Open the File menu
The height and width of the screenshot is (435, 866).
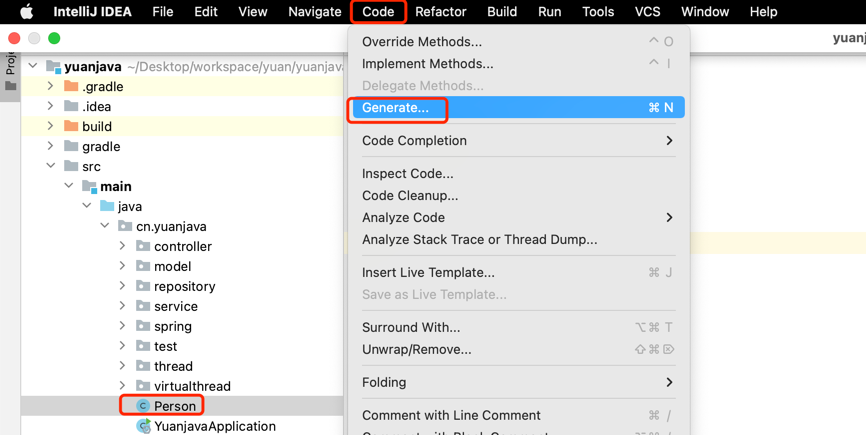point(163,12)
